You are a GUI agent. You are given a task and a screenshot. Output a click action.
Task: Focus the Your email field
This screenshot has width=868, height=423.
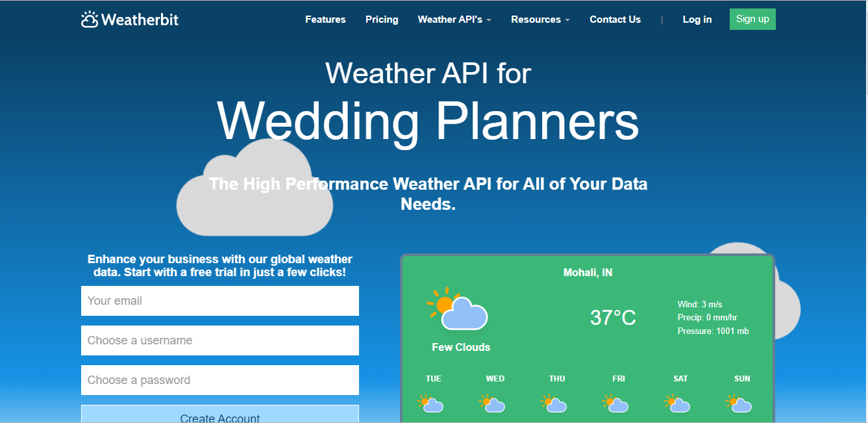[220, 301]
